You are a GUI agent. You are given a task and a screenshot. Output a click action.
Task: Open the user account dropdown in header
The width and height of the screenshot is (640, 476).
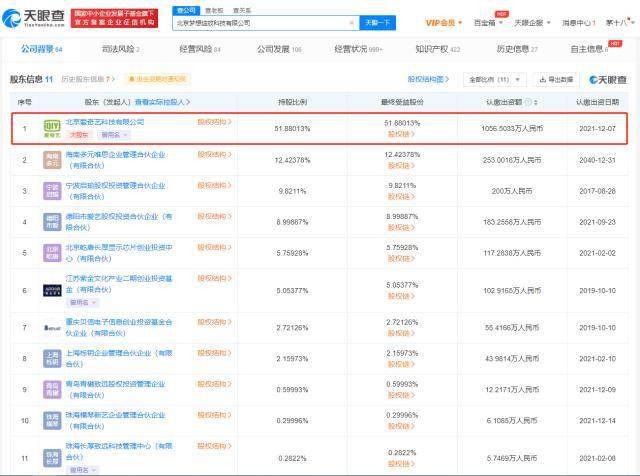coord(620,22)
